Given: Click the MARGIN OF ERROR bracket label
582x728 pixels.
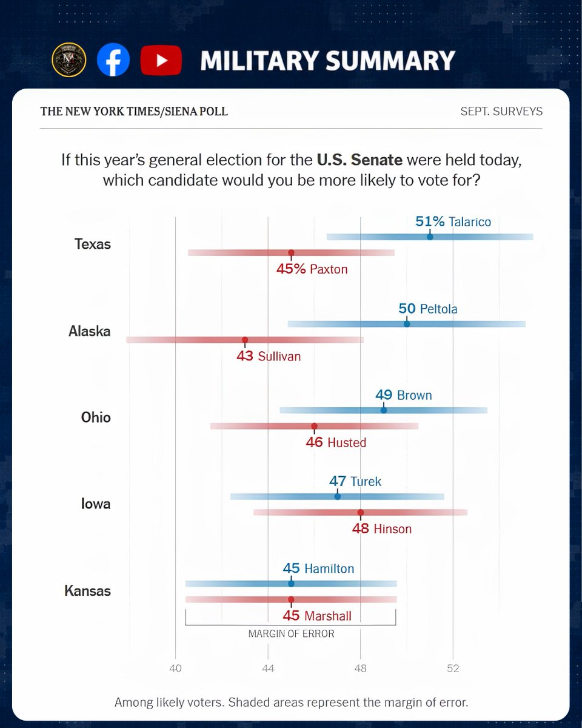Looking at the screenshot, I should [291, 633].
